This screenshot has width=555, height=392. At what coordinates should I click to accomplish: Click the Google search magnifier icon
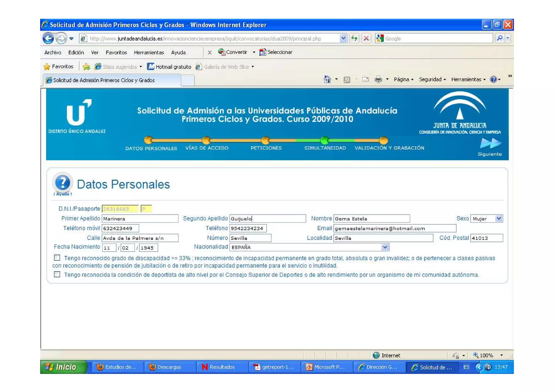[499, 38]
